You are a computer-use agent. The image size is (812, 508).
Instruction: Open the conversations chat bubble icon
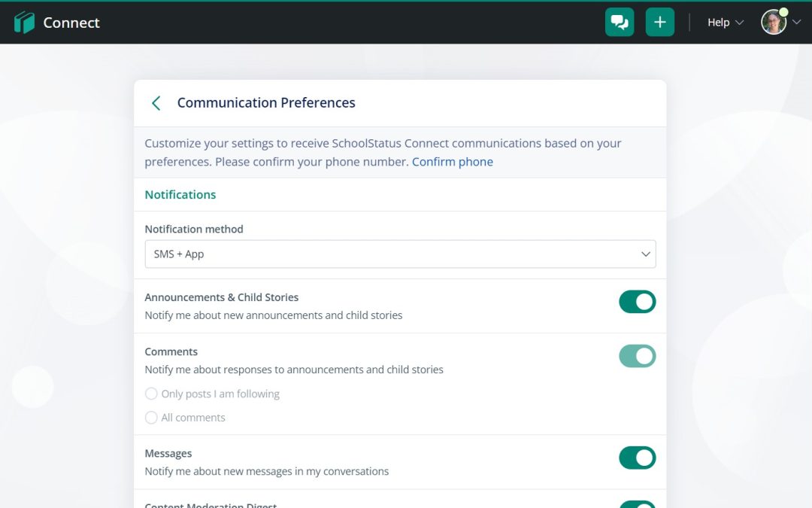[x=620, y=23]
